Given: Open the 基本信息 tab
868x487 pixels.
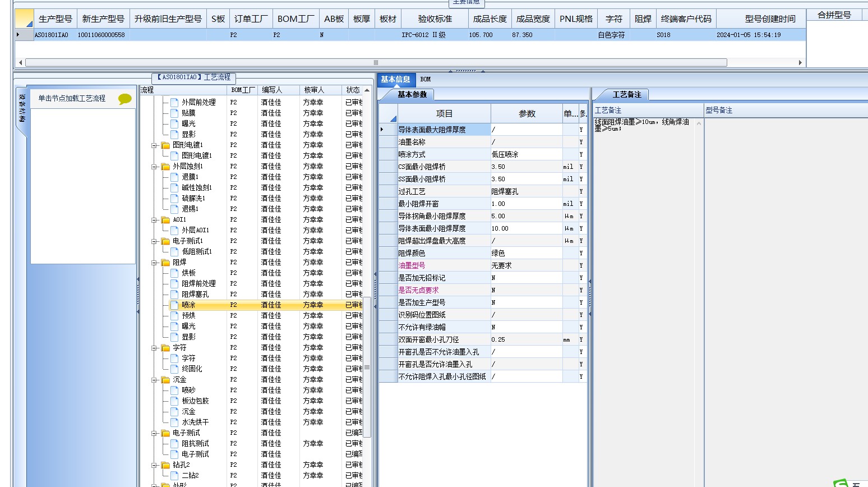Looking at the screenshot, I should coord(396,79).
